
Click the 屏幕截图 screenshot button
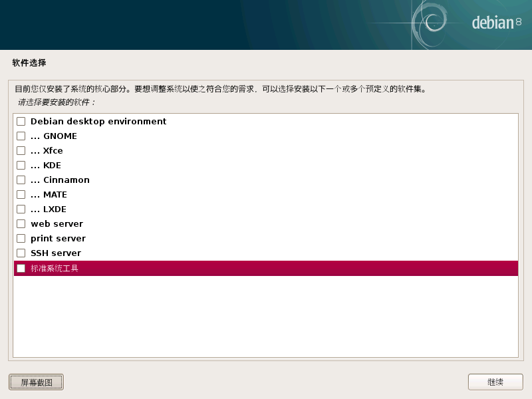[37, 382]
